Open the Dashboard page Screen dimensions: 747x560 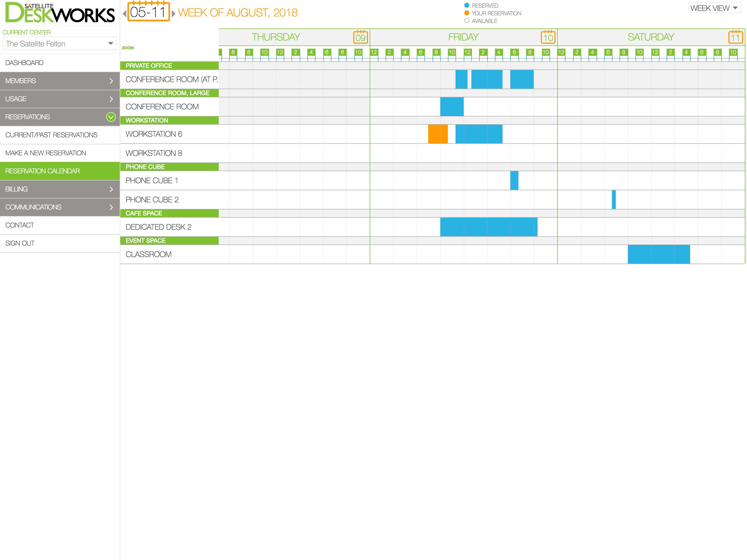(60, 63)
